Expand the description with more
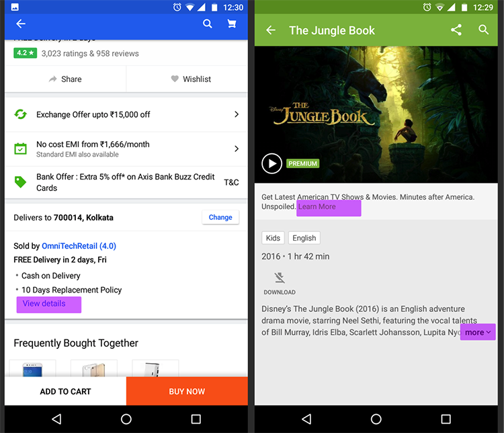The height and width of the screenshot is (433, 504). point(478,332)
